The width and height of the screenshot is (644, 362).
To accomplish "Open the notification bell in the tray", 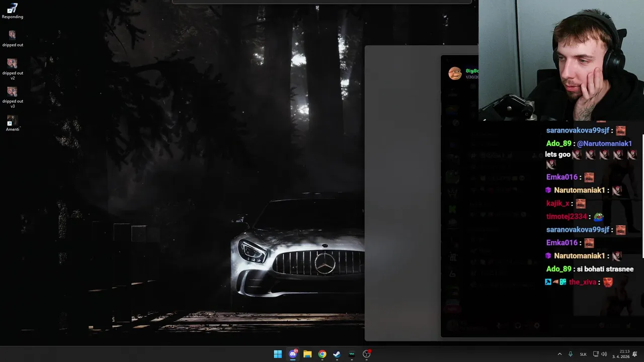I will 635,354.
